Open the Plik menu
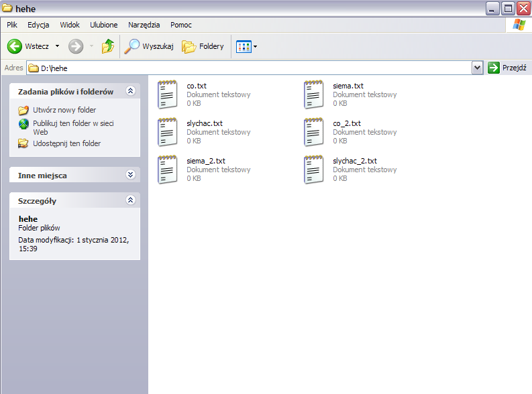The width and height of the screenshot is (532, 394). 12,25
